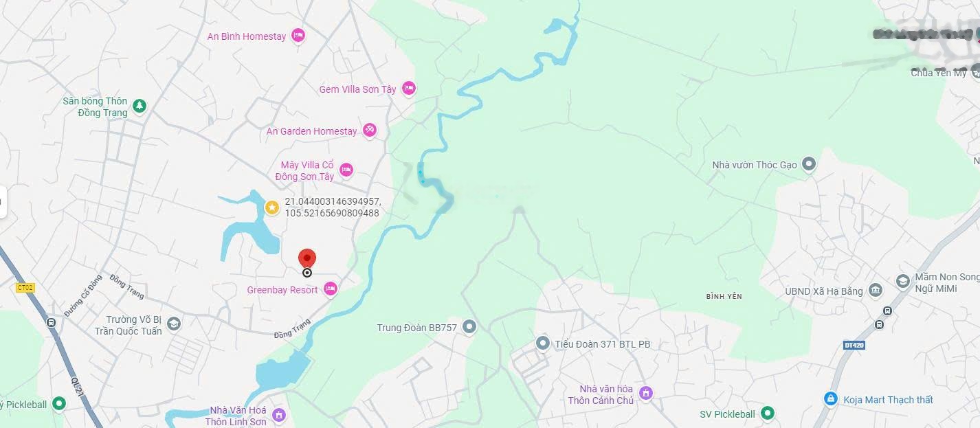Image resolution: width=980 pixels, height=428 pixels.
Task: Click Trường Võ Bị Trần Quốc Tuấn school icon
Action: (x=174, y=324)
